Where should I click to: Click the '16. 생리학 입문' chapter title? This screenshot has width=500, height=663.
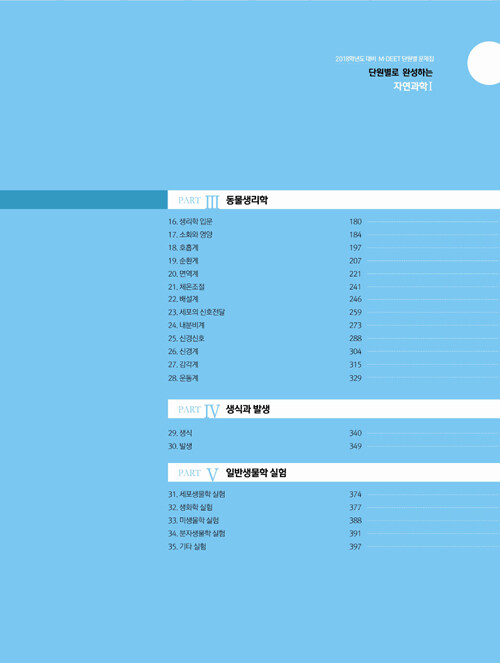point(190,222)
